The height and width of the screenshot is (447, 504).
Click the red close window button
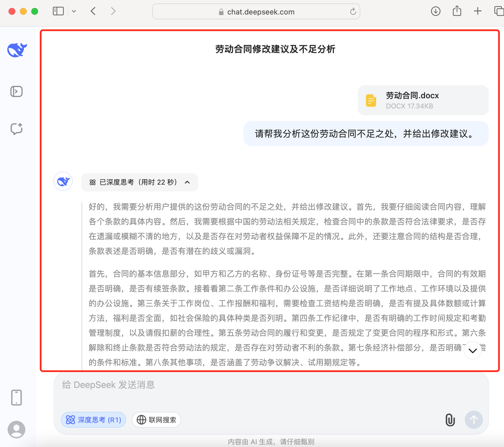12,11
